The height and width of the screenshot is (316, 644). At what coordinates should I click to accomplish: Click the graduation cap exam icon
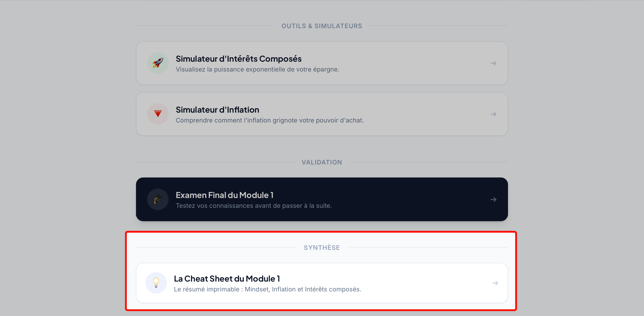pyautogui.click(x=158, y=199)
